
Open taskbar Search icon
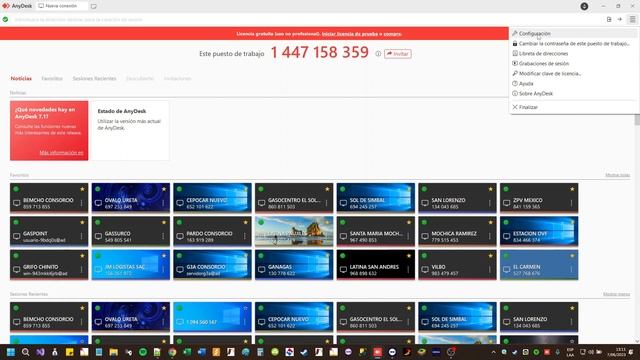(25, 352)
